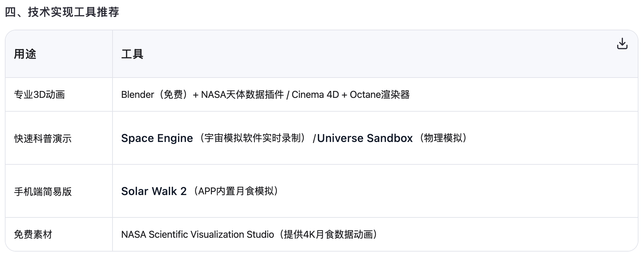This screenshot has width=644, height=255.
Task: Click the NASA天体数据插件 text
Action: coord(242,95)
